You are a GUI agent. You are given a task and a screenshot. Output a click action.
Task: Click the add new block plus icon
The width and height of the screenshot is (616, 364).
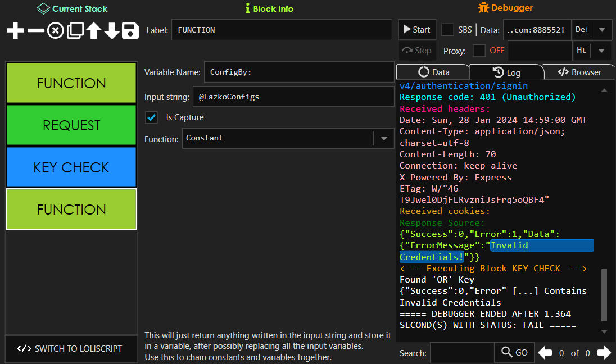[15, 30]
